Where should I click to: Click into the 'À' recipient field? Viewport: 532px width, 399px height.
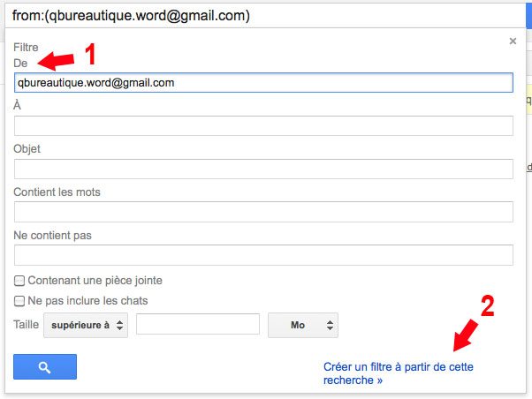click(263, 125)
